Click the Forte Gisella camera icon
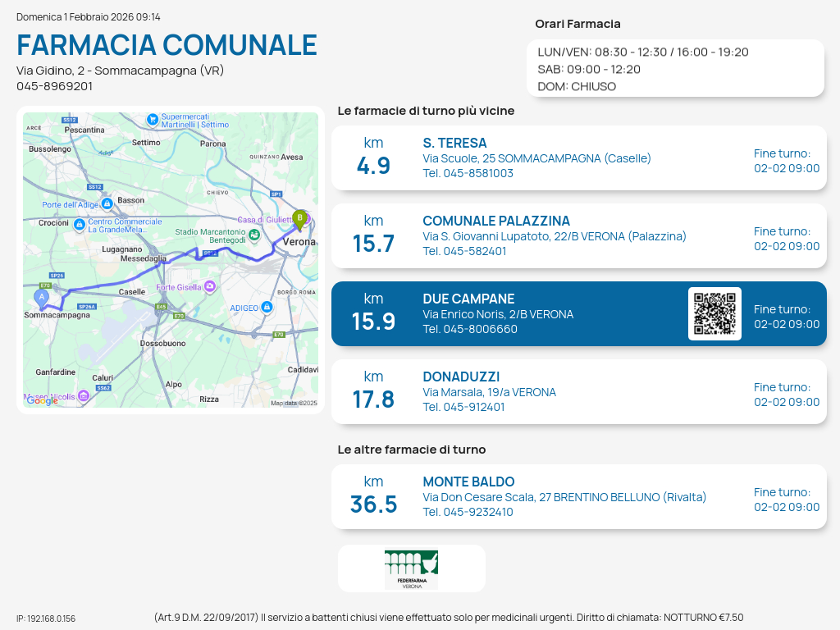 (x=210, y=286)
